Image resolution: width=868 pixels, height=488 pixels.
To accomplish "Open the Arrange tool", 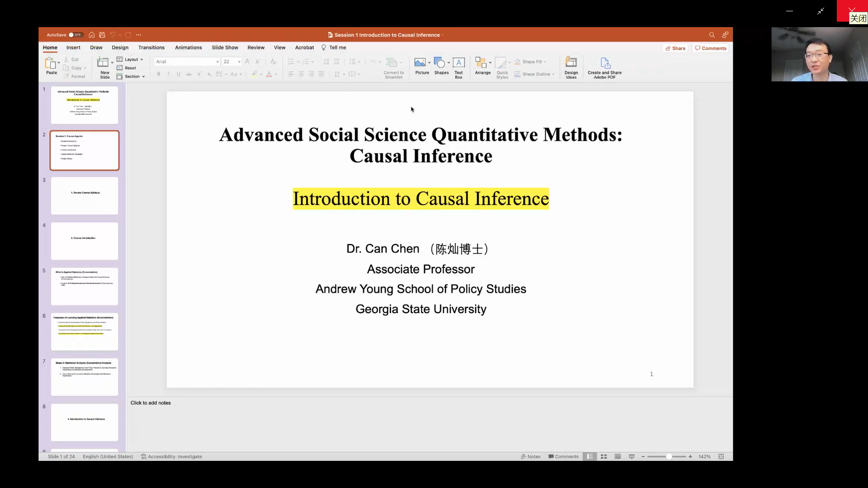I will (x=481, y=63).
